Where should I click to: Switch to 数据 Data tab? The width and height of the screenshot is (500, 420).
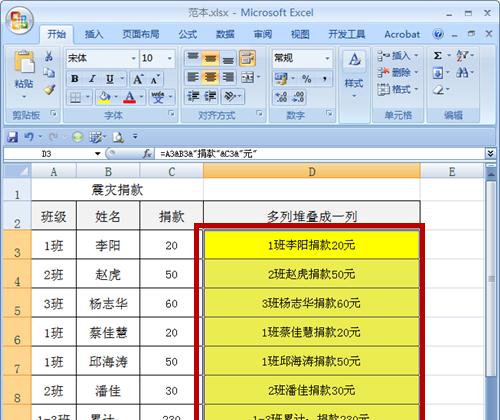225,34
